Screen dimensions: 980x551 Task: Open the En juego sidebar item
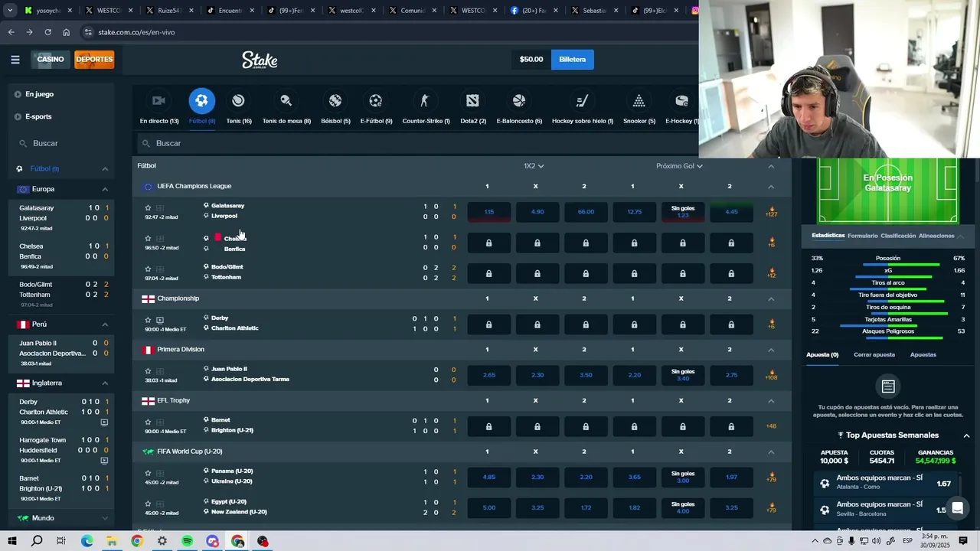pos(39,94)
